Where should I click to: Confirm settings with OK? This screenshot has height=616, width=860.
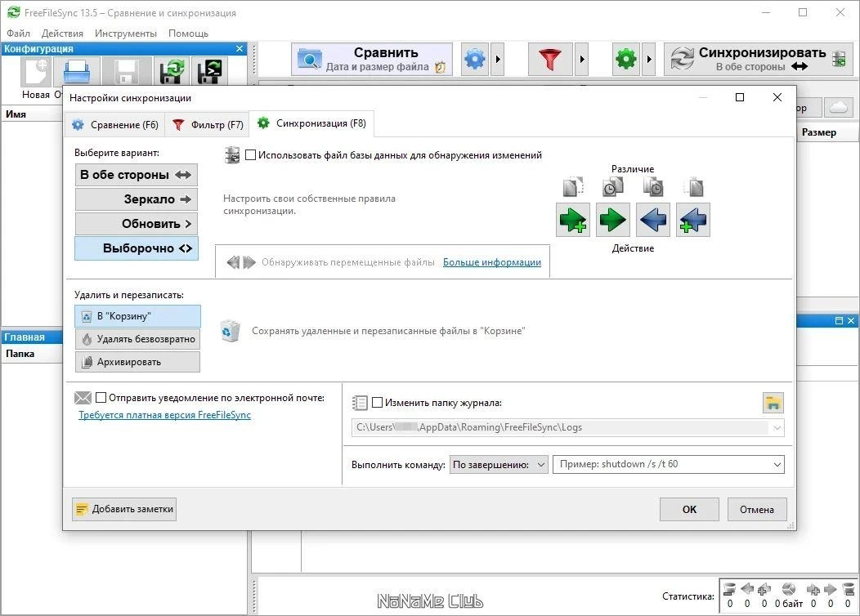(x=689, y=510)
